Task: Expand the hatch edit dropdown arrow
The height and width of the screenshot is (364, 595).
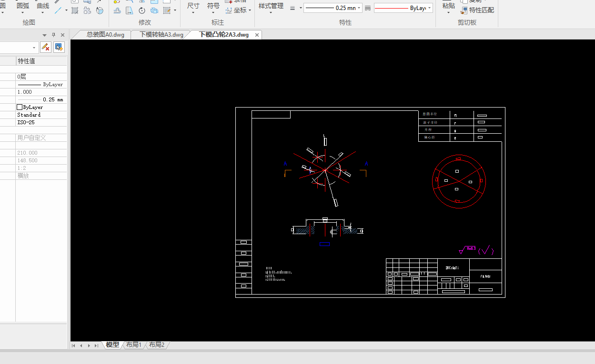Action: pyautogui.click(x=175, y=10)
